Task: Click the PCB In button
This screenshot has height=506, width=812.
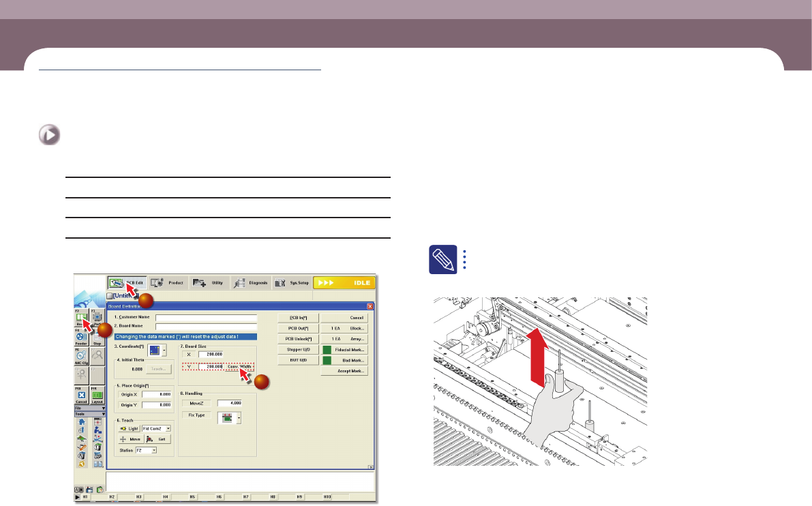Action: 299,318
